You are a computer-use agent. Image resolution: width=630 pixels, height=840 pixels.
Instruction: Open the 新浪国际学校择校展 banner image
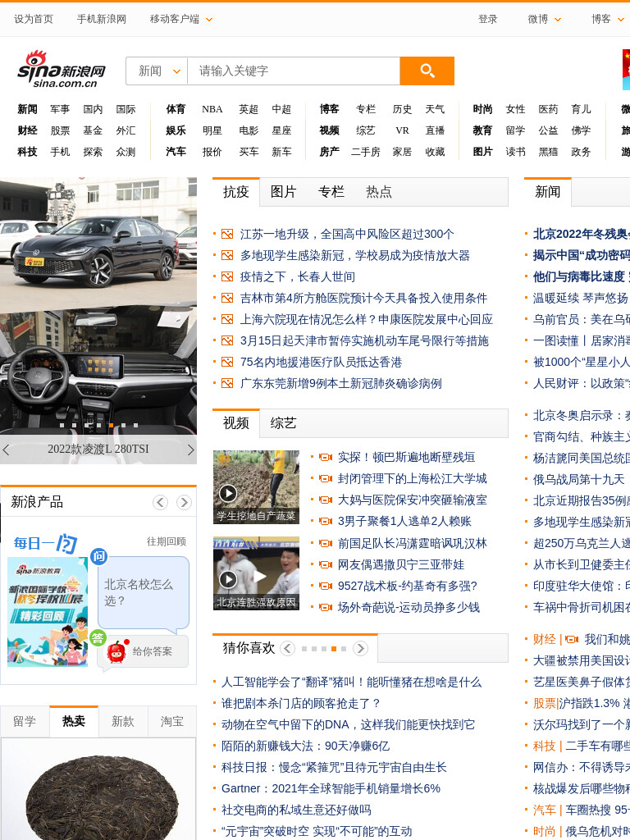(x=48, y=612)
